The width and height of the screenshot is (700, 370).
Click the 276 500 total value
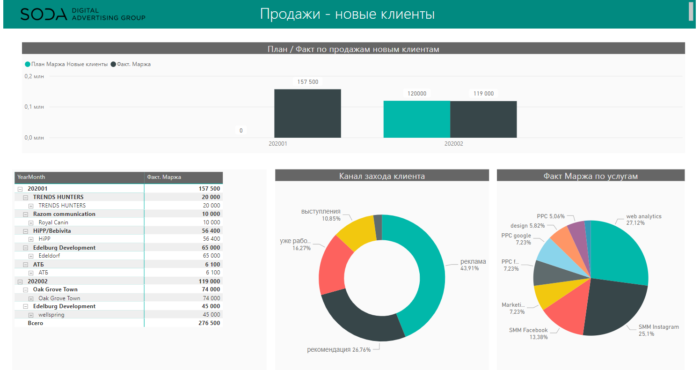pyautogui.click(x=209, y=323)
